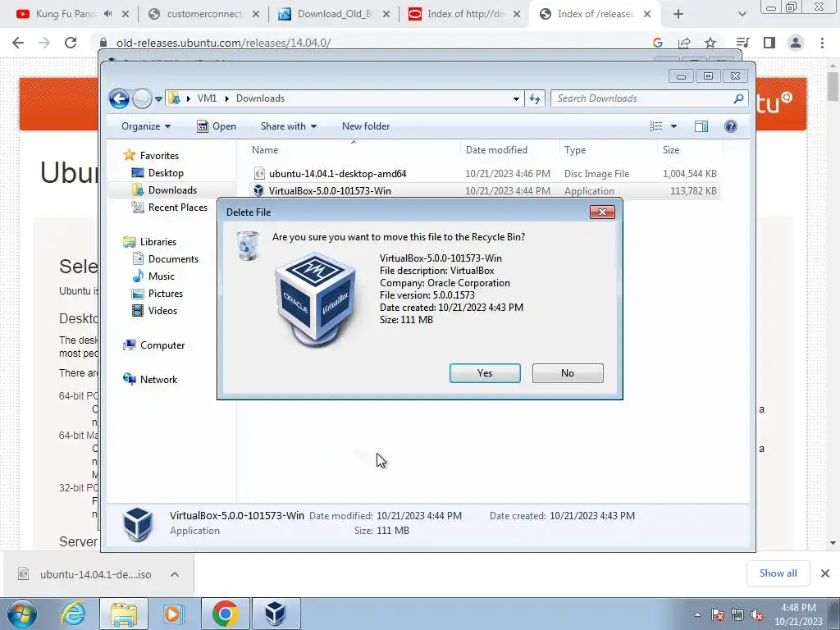Viewport: 840px width, 630px height.
Task: Toggle Chrome side panel icon
Action: 769,43
